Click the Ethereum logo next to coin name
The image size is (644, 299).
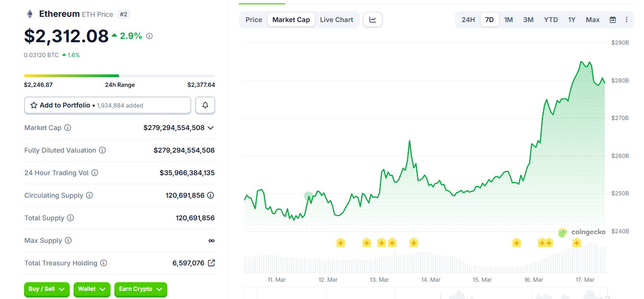tap(30, 13)
